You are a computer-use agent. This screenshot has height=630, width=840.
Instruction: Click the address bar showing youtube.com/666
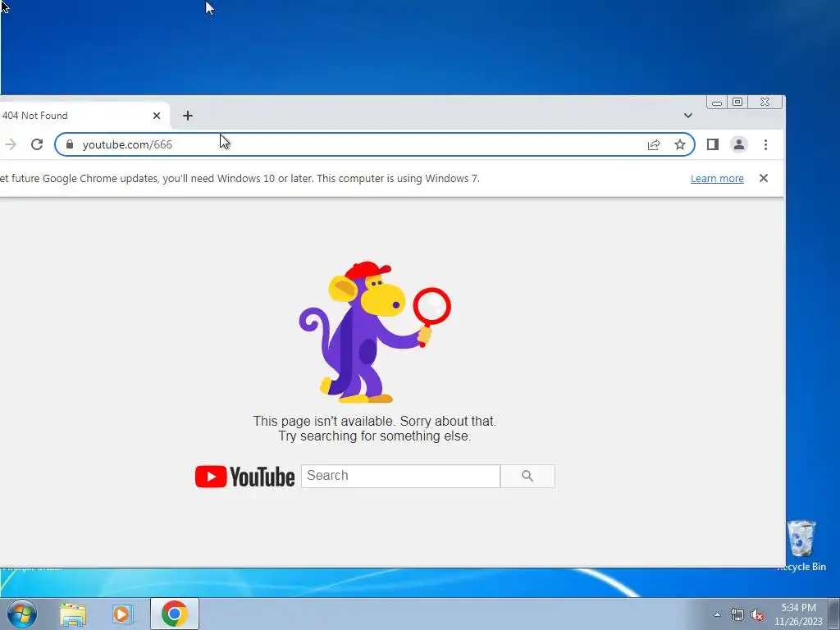point(375,144)
